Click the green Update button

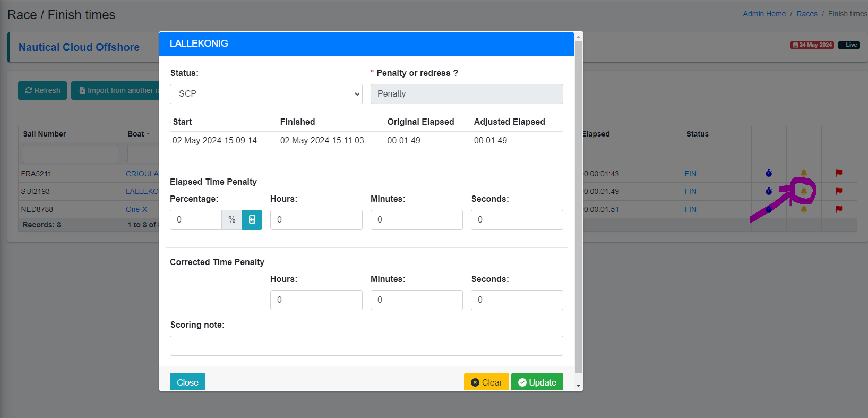[537, 382]
